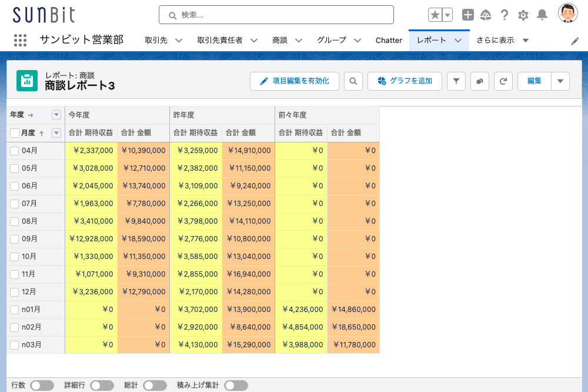Check the 12月 row checkbox
This screenshot has height=392, width=588.
pyautogui.click(x=14, y=292)
